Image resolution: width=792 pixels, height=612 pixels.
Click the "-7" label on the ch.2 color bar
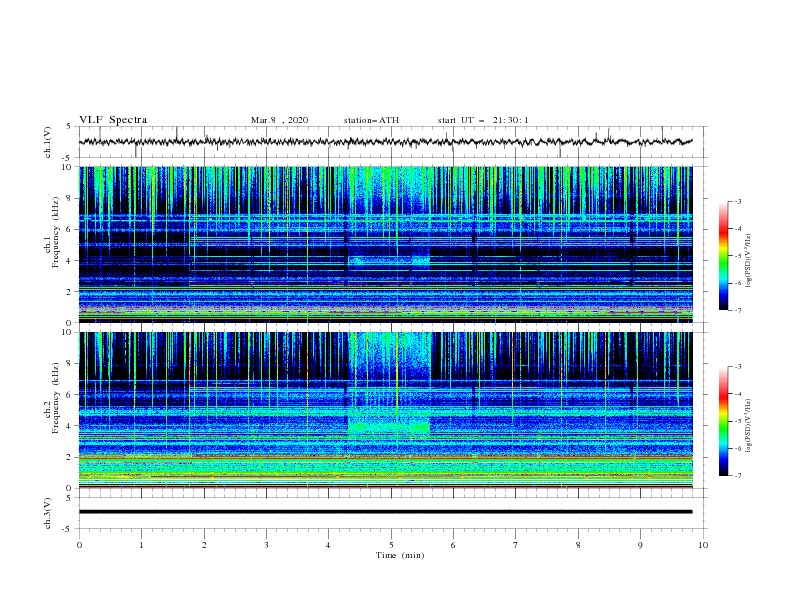pos(737,476)
